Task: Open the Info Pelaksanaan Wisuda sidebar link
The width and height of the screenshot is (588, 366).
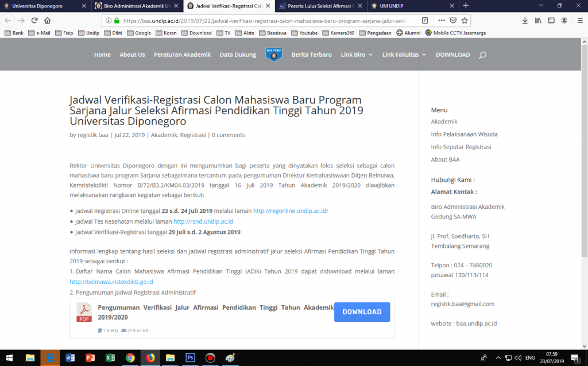Action: tap(464, 134)
